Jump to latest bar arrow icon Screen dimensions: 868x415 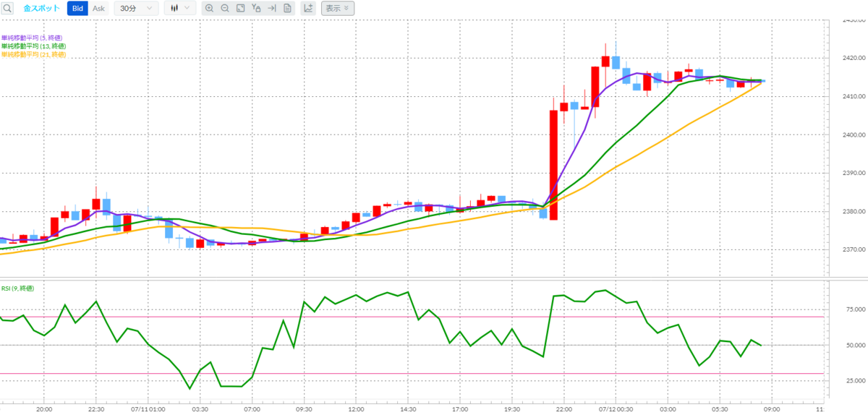pos(272,9)
